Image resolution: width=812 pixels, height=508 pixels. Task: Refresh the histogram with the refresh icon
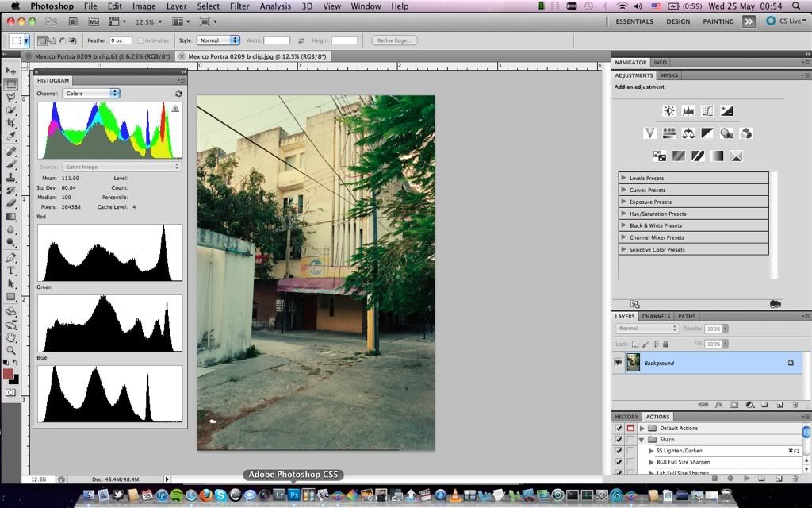[x=178, y=94]
